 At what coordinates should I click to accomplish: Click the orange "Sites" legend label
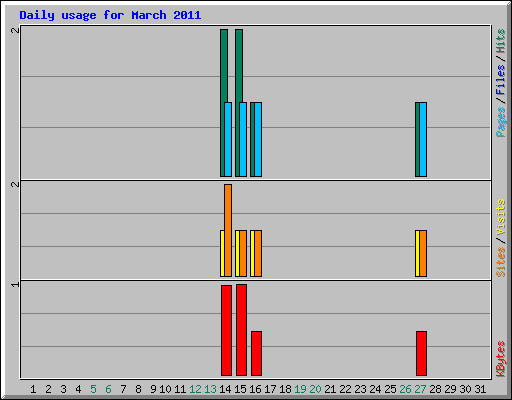[500, 262]
